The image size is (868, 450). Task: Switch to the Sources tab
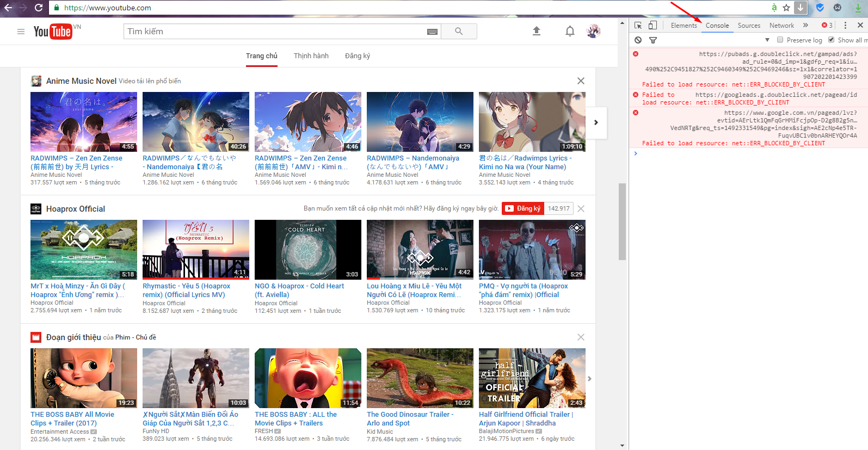coord(749,26)
